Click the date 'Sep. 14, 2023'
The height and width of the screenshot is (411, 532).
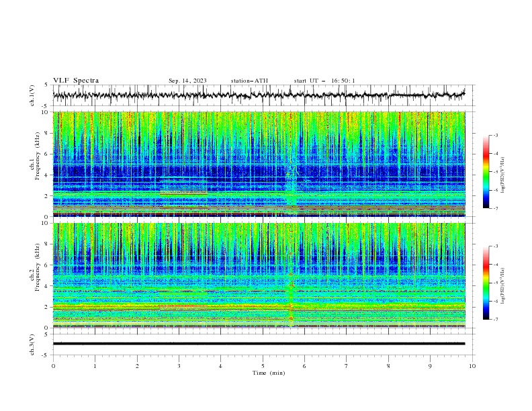pyautogui.click(x=187, y=81)
